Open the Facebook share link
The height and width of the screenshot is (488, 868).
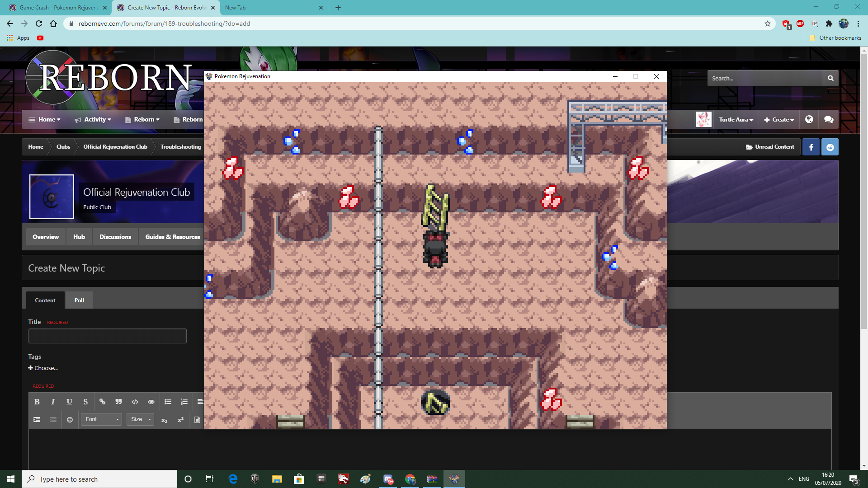tap(811, 147)
